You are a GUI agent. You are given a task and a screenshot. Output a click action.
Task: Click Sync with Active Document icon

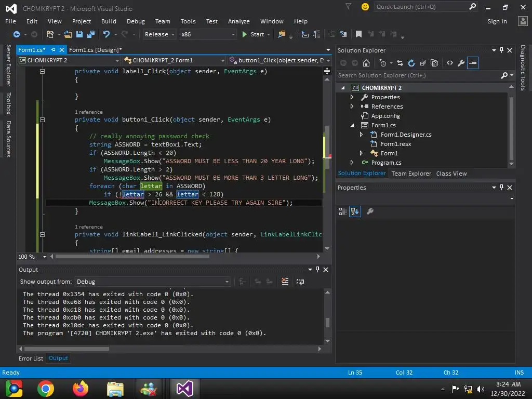click(400, 63)
